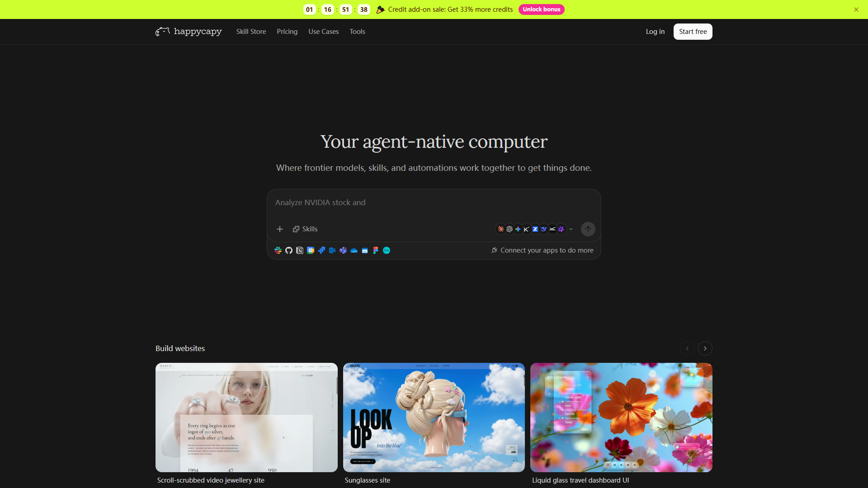Show previous Build websites examples
Image resolution: width=868 pixels, height=488 pixels.
[x=687, y=348]
